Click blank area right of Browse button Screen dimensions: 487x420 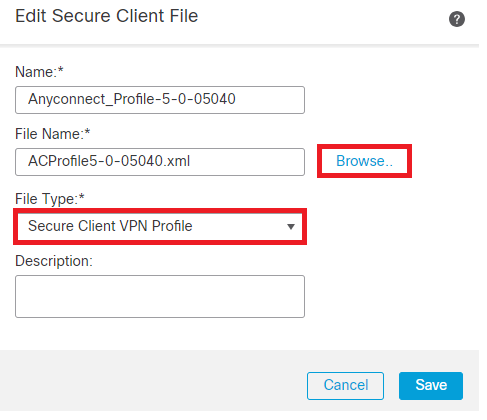tap(445, 161)
